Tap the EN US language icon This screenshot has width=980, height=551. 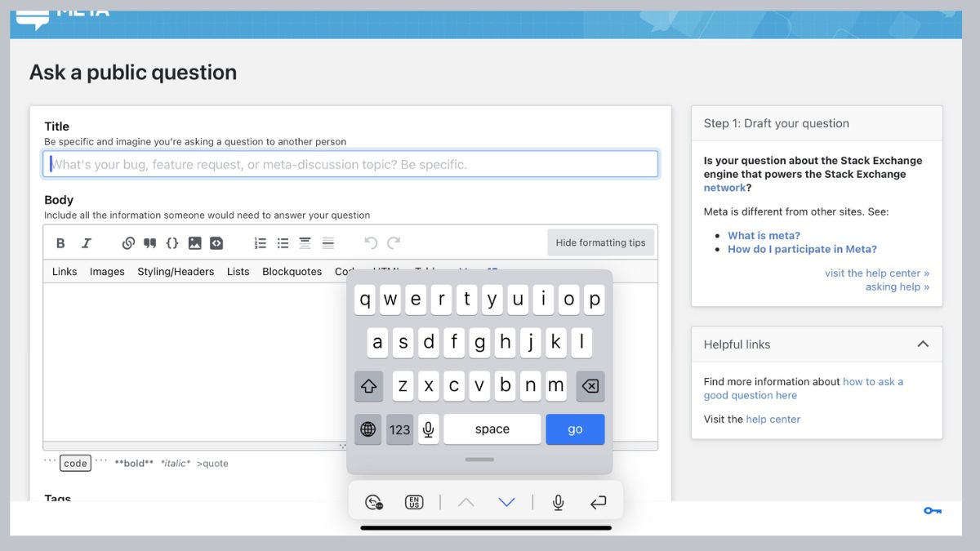[x=414, y=503]
